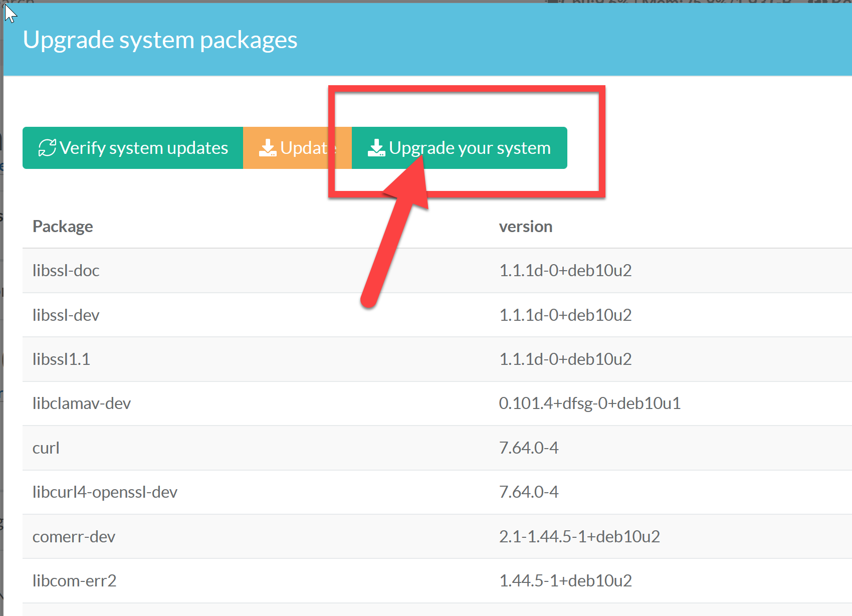Click version 1.44.5-1+deb10u2 for libcom-err2
Image resolution: width=852 pixels, height=616 pixels.
565,581
